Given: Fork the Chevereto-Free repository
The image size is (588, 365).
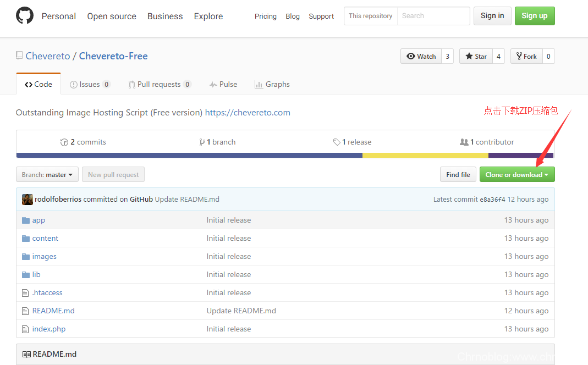Looking at the screenshot, I should (x=526, y=56).
